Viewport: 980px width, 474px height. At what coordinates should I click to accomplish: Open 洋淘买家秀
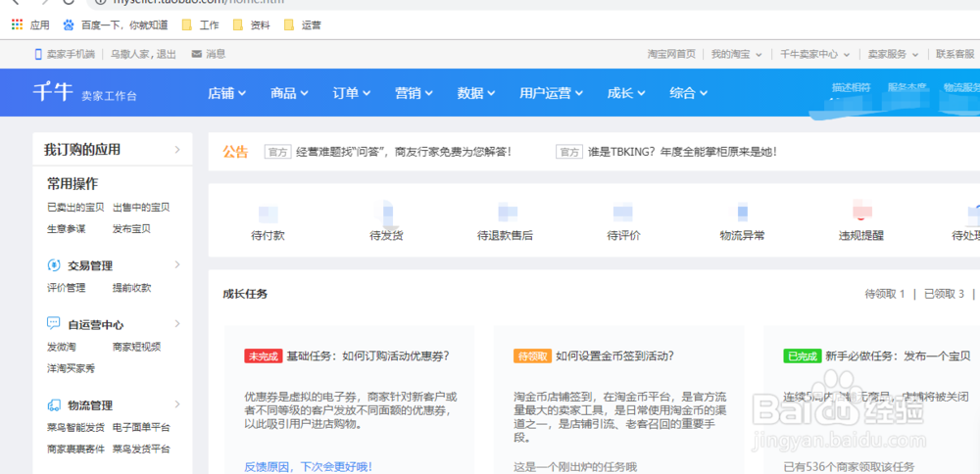(71, 368)
